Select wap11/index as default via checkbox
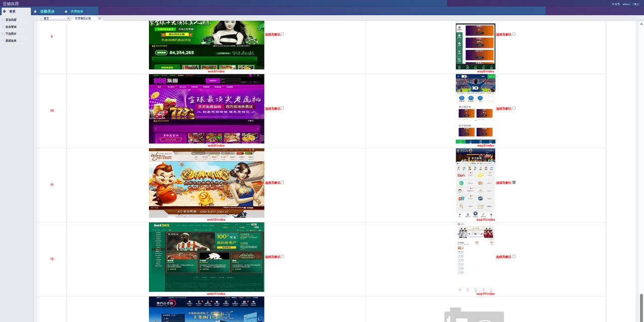This screenshot has height=322, width=644. click(x=514, y=257)
